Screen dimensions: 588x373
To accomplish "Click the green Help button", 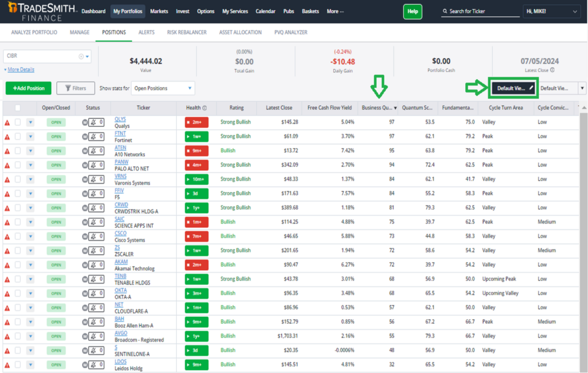I will (412, 11).
